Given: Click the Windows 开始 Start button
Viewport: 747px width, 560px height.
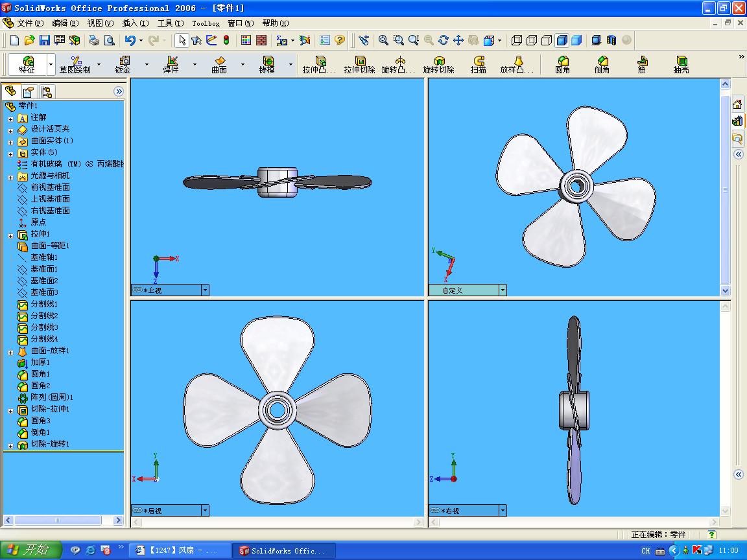Looking at the screenshot, I should (x=31, y=550).
